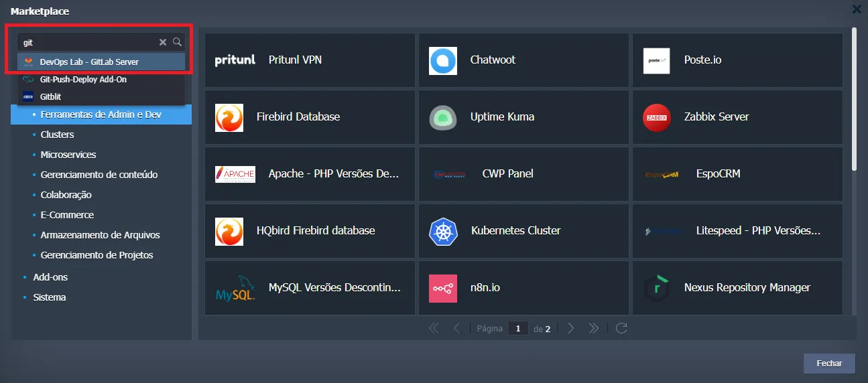Select Armazenamento de Arquivos category
The height and width of the screenshot is (383, 868).
click(100, 235)
